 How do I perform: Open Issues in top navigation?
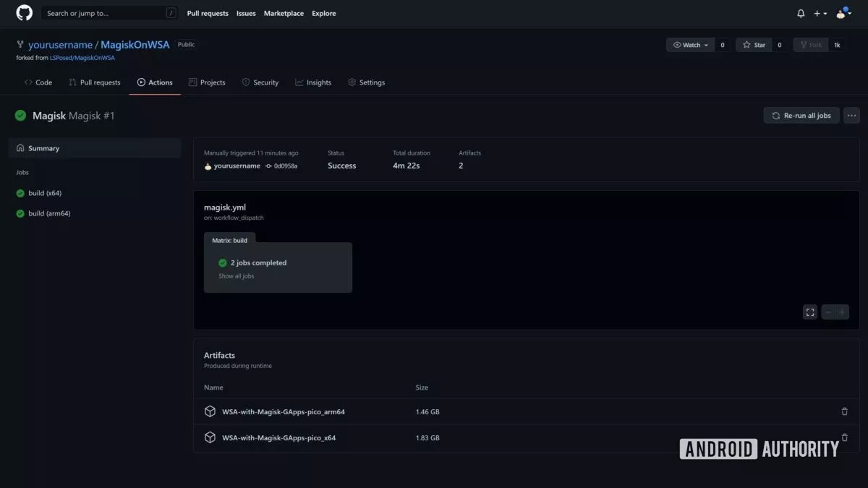click(x=246, y=13)
